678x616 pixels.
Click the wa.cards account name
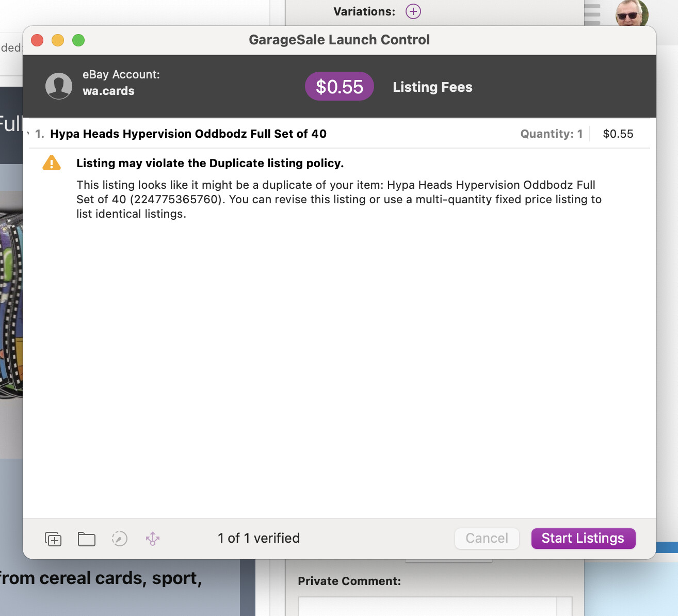click(x=108, y=91)
